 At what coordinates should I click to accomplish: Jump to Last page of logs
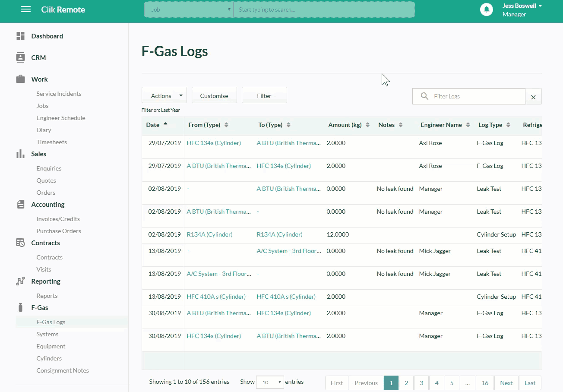(x=530, y=383)
